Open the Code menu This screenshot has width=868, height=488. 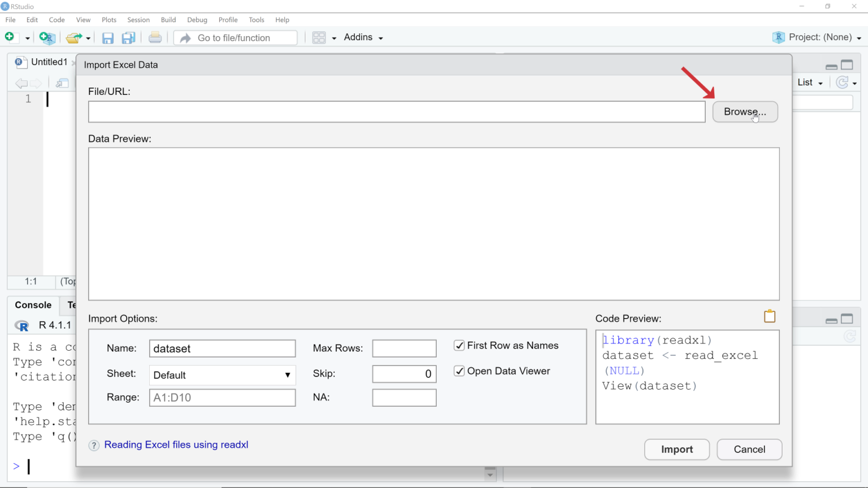coord(57,20)
